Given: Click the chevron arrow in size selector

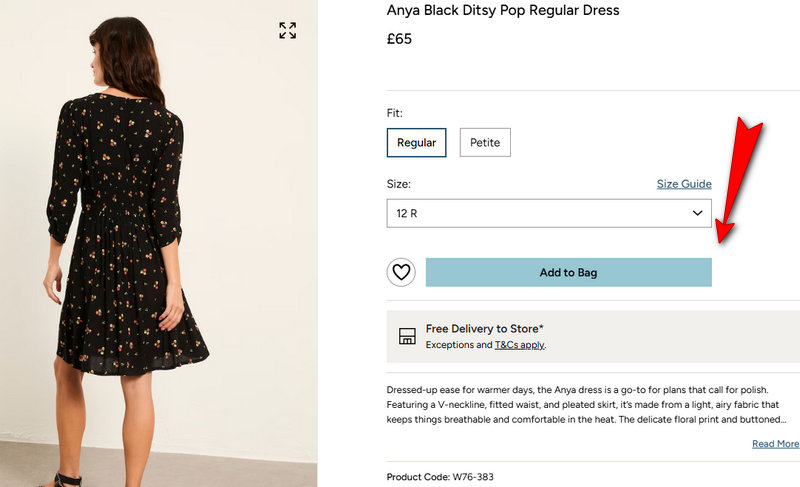Looking at the screenshot, I should (698, 213).
